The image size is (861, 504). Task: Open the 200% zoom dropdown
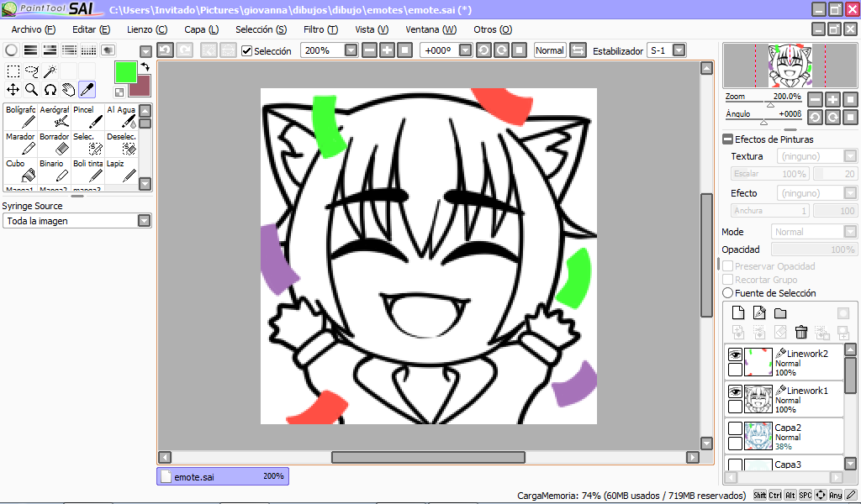point(351,50)
